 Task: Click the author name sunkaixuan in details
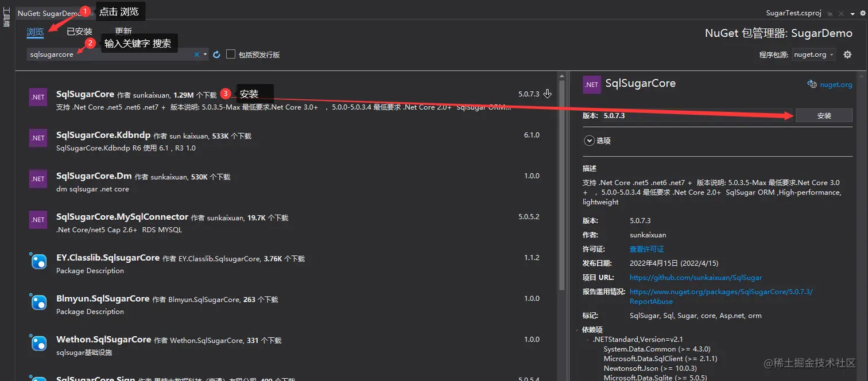648,235
